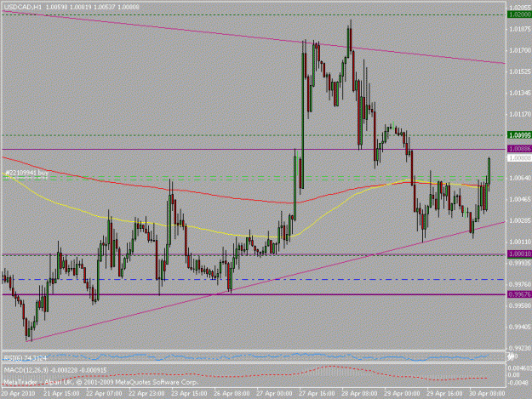Click the 1.00465 value on price axis

(520, 199)
